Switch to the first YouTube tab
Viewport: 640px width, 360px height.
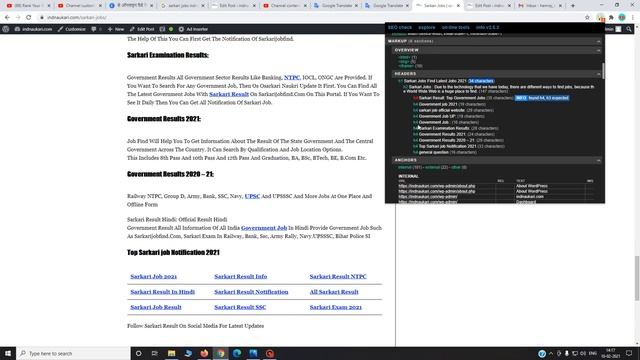[28, 6]
